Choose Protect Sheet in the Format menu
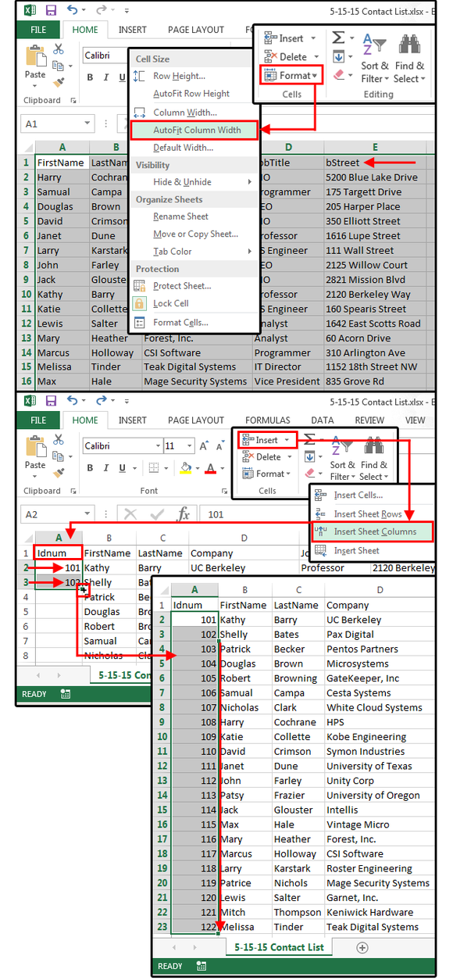The width and height of the screenshot is (453, 980). pyautogui.click(x=182, y=285)
